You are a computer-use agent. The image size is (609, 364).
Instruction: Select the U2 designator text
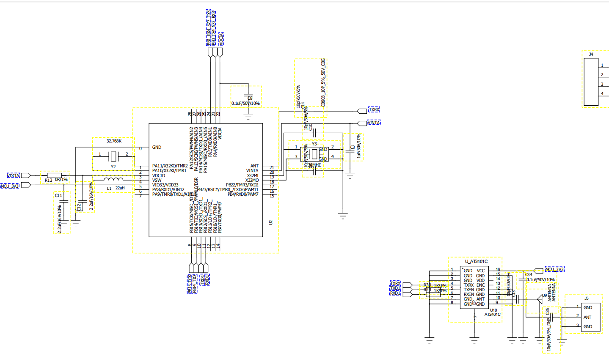(x=271, y=222)
